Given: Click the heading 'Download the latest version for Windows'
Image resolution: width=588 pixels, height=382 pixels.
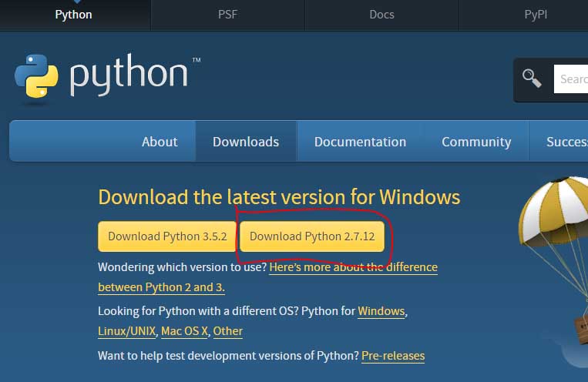Looking at the screenshot, I should (279, 197).
